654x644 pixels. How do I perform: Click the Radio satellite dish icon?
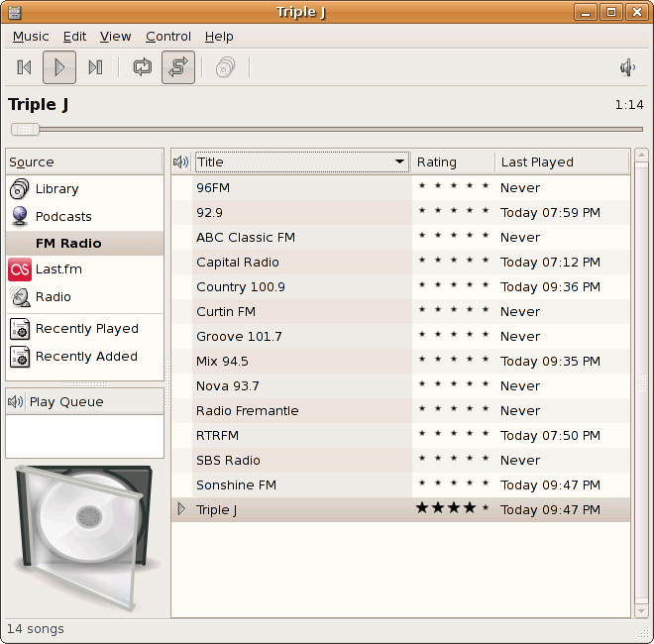coord(20,297)
